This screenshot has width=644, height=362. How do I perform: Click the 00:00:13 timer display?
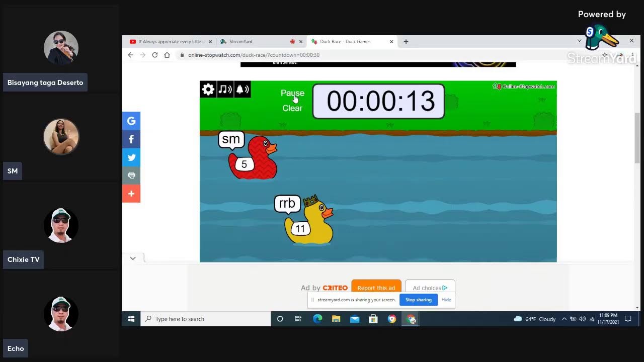[x=378, y=101]
